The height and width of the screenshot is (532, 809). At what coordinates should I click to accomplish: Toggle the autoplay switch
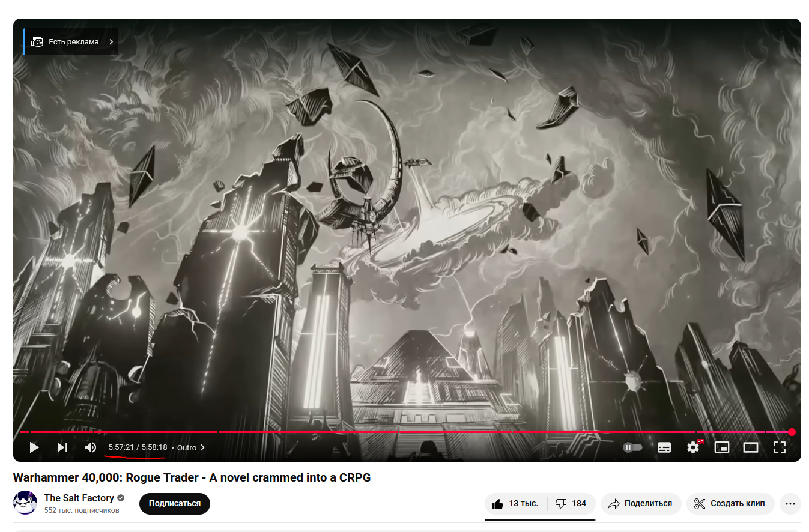(632, 447)
